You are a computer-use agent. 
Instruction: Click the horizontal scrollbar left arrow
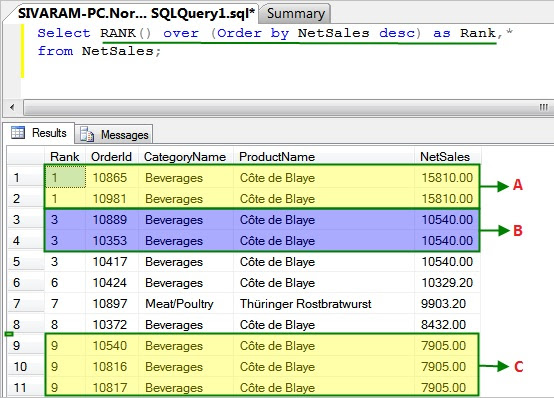(x=12, y=107)
